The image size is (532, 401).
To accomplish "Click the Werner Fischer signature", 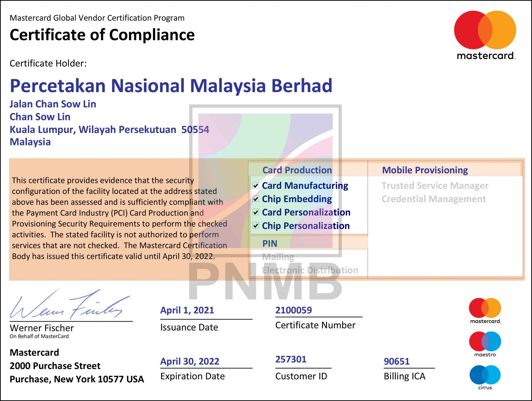I will point(70,304).
